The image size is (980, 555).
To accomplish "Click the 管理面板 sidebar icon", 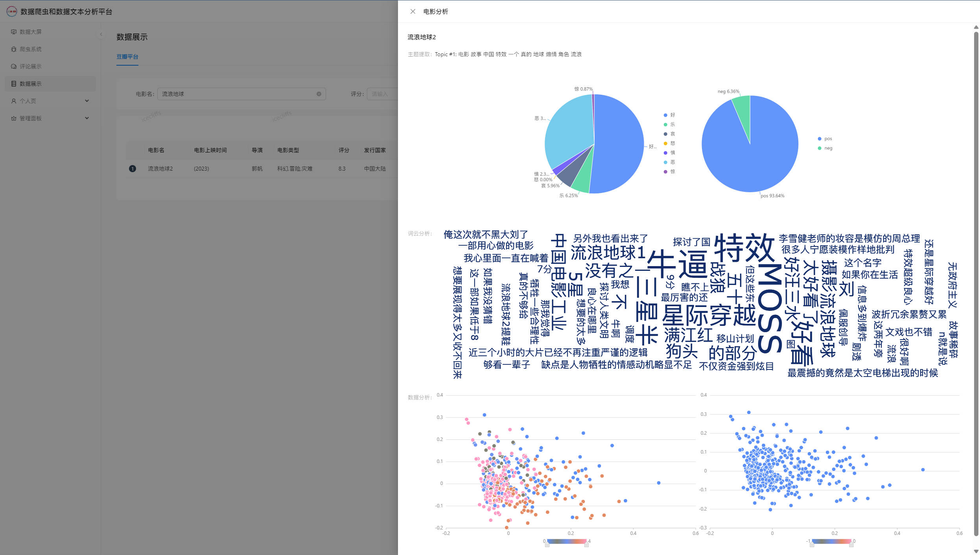I will pyautogui.click(x=14, y=118).
